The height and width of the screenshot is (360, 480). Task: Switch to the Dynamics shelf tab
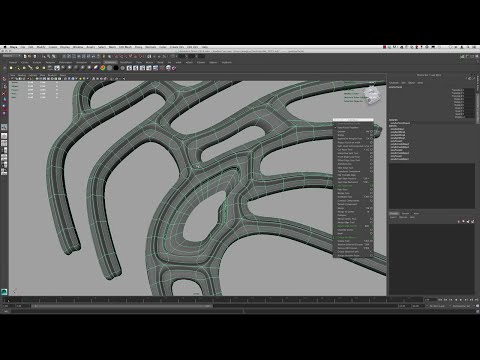point(96,62)
